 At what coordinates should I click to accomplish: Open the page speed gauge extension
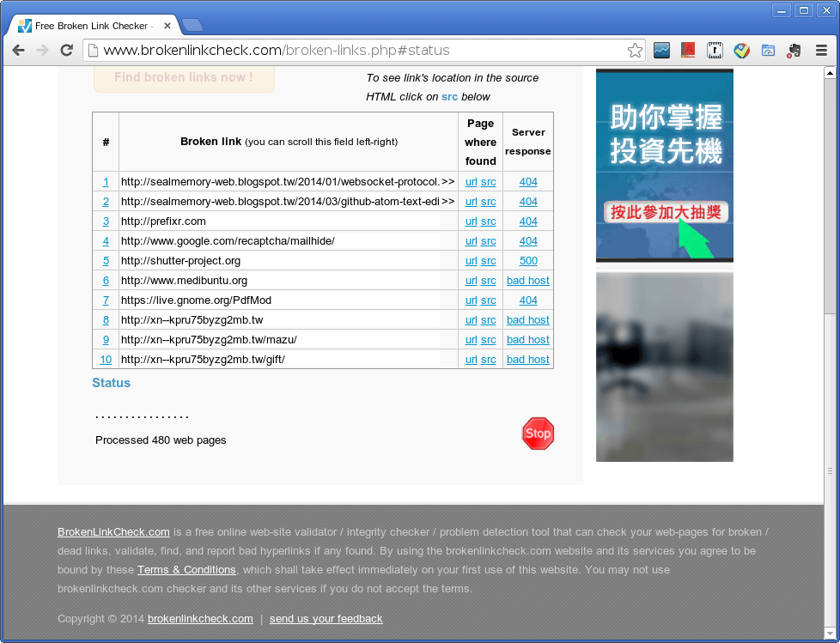point(768,51)
